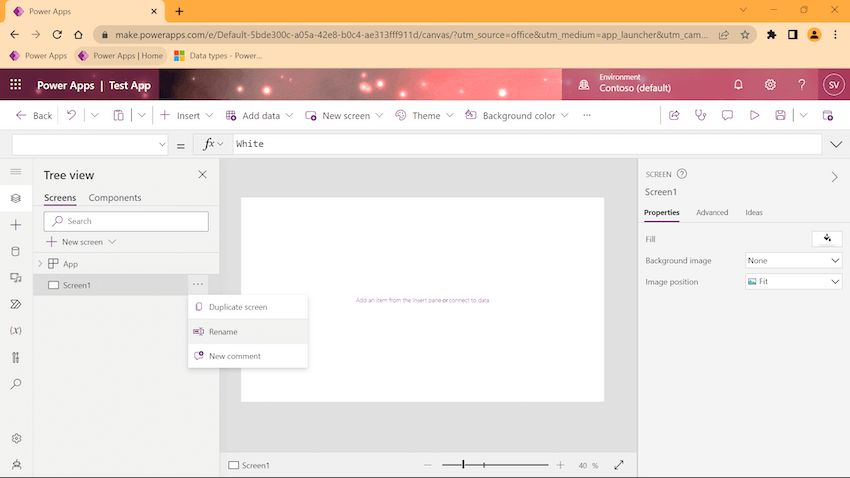Image resolution: width=850 pixels, height=478 pixels.
Task: Click New screen in Tree view
Action: tap(81, 242)
